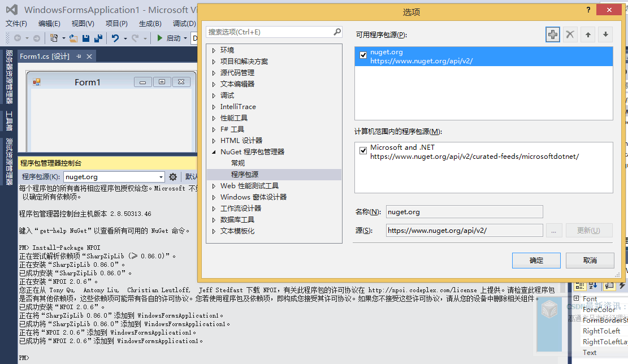Open the 编辑(E) menu
Screen dimensions: 628x364
(49, 24)
